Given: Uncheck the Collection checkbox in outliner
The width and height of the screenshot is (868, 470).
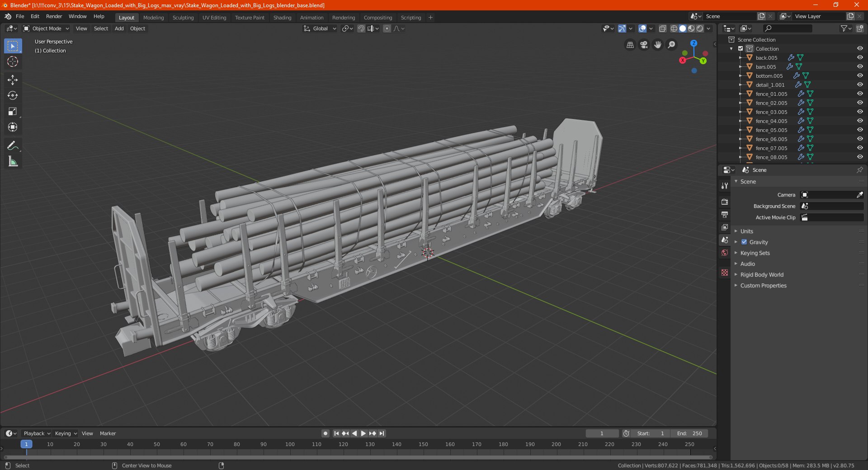Looking at the screenshot, I should point(741,48).
